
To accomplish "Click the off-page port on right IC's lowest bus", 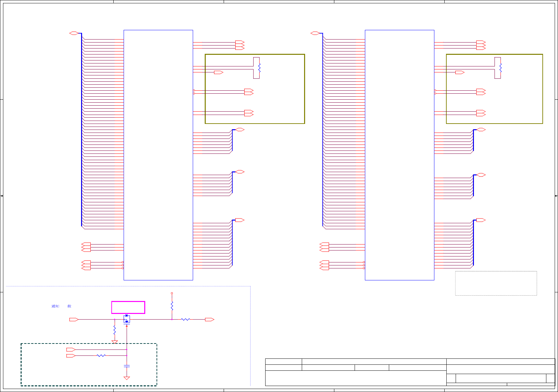I will click(x=481, y=220).
